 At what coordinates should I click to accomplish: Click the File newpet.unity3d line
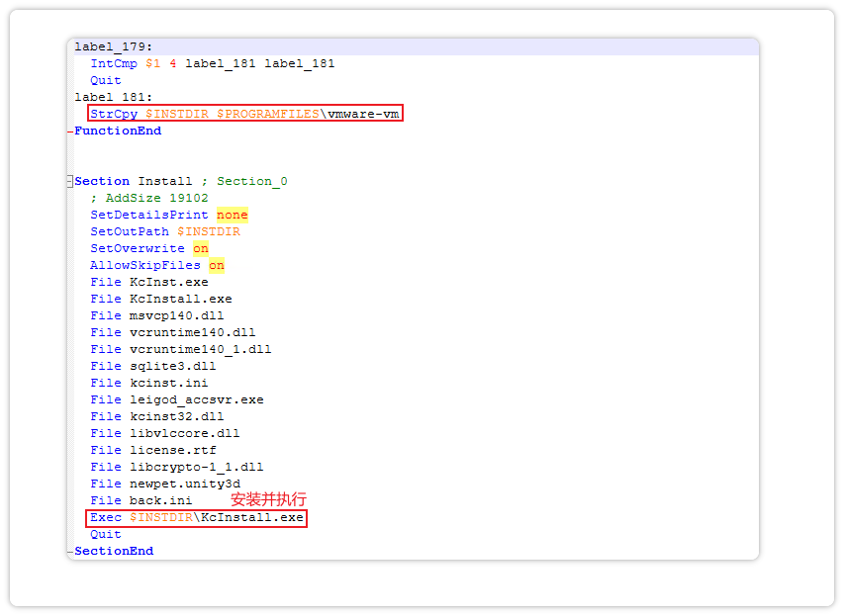click(x=165, y=484)
